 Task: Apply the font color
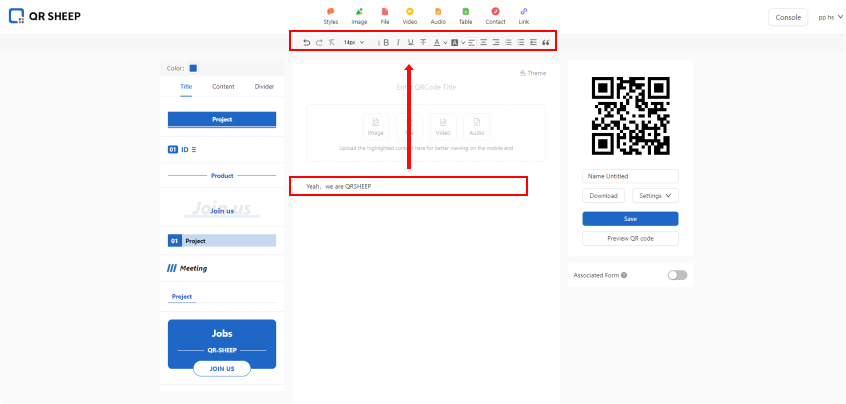click(x=437, y=43)
